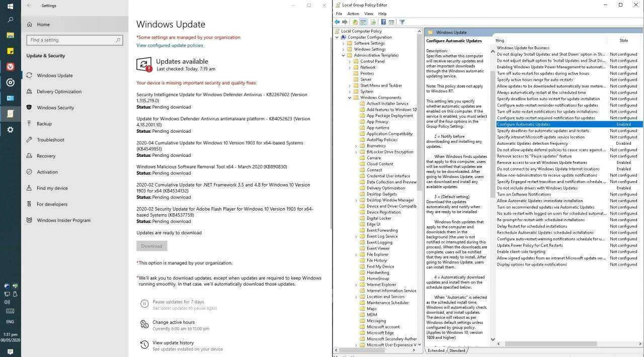Open Sticky Notes from the taskbar

tap(10, 51)
